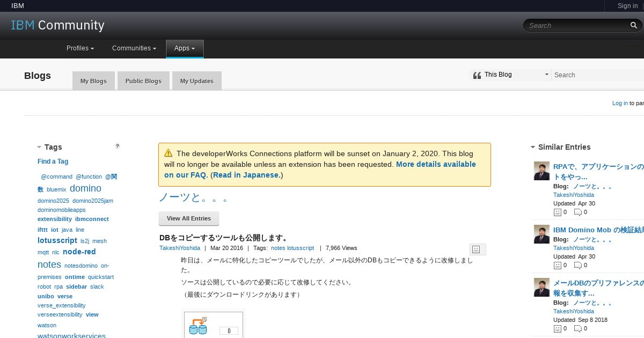Click the Tags help question mark icon
This screenshot has width=644, height=338.
point(118,146)
